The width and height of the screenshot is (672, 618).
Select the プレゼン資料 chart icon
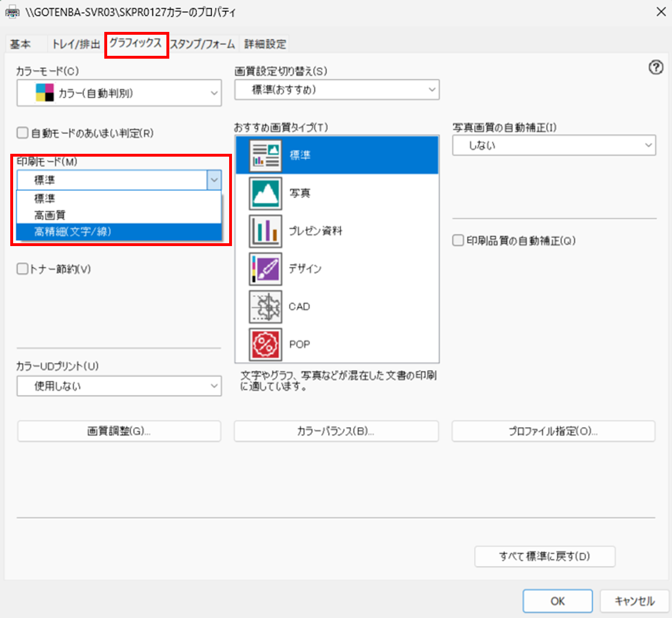tap(266, 231)
